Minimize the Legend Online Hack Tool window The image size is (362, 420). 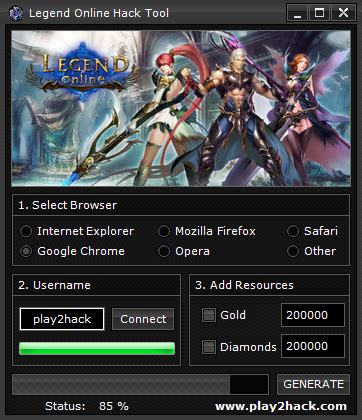click(x=297, y=13)
